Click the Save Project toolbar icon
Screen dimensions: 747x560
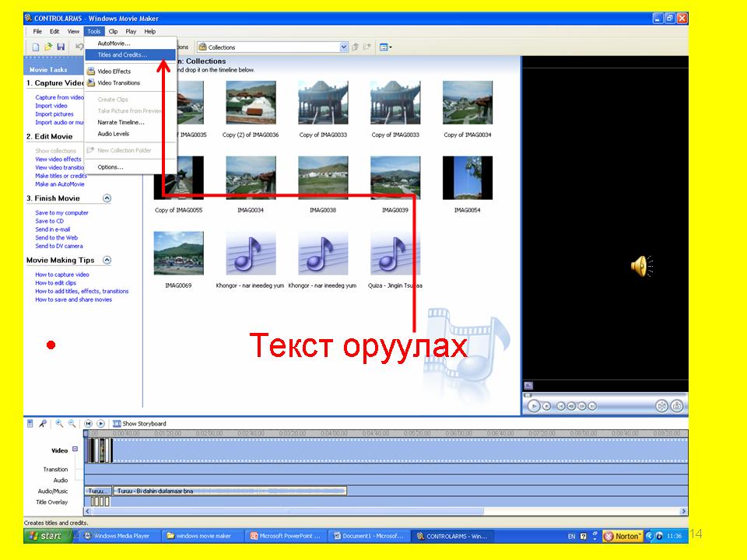pos(61,47)
